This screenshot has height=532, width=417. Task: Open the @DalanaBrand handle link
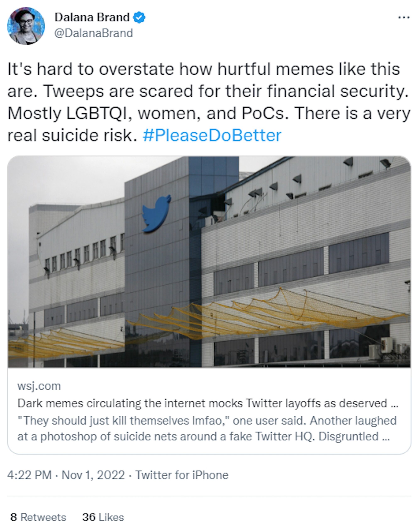click(93, 33)
